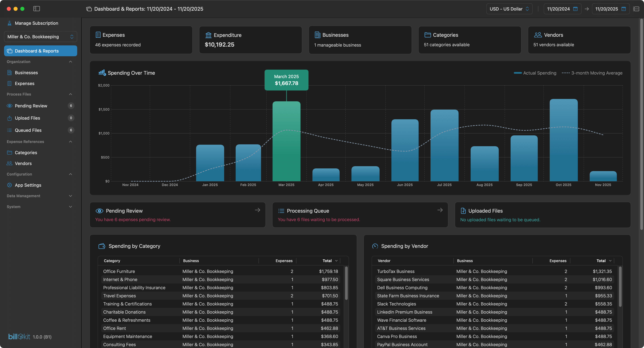This screenshot has width=644, height=348.
Task: Sort the Spending by Vendor Total column
Action: pos(604,261)
